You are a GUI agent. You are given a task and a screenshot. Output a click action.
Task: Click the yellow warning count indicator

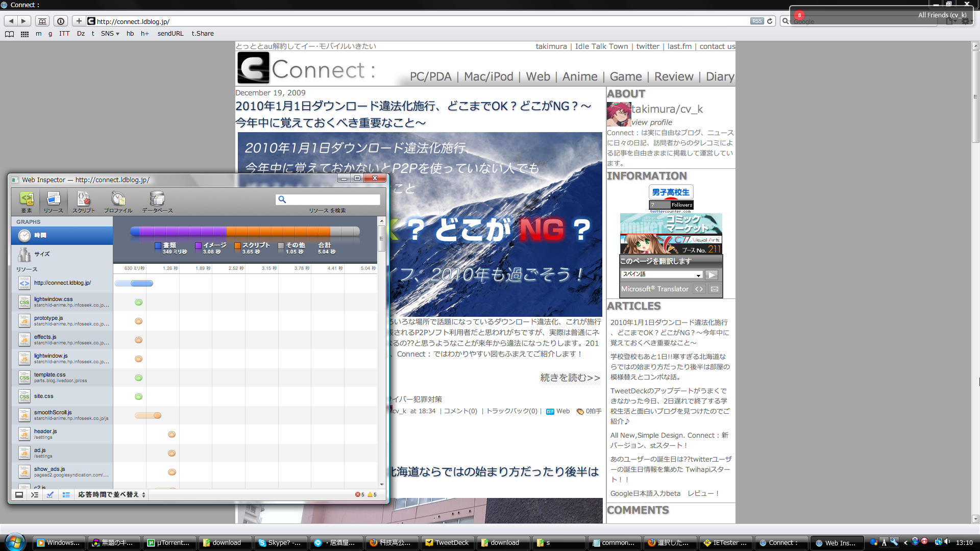pyautogui.click(x=372, y=494)
